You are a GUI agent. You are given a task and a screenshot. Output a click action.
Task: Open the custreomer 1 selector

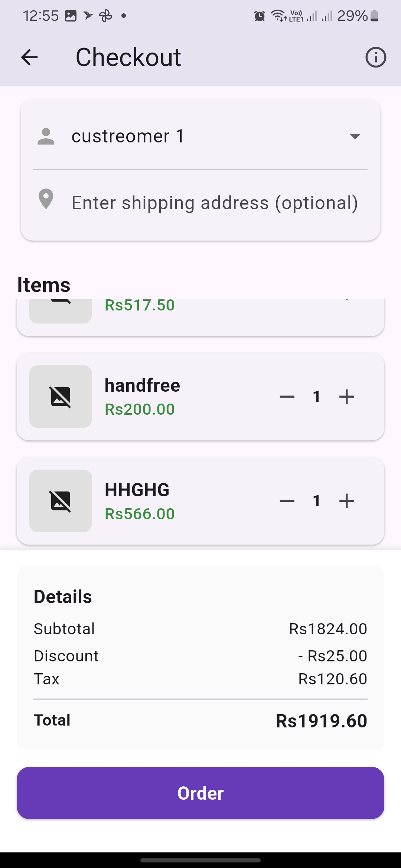128,137
